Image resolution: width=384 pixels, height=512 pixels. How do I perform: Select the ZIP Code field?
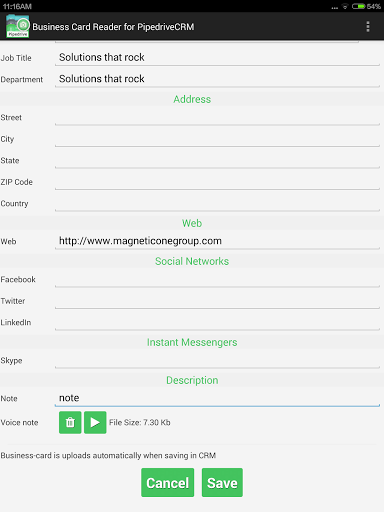[x=217, y=182]
